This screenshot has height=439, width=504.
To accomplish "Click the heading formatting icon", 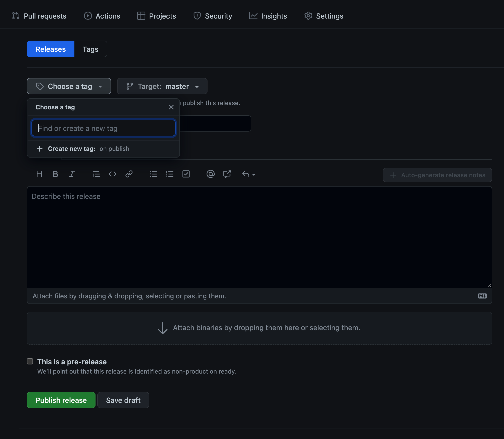I will click(x=39, y=174).
